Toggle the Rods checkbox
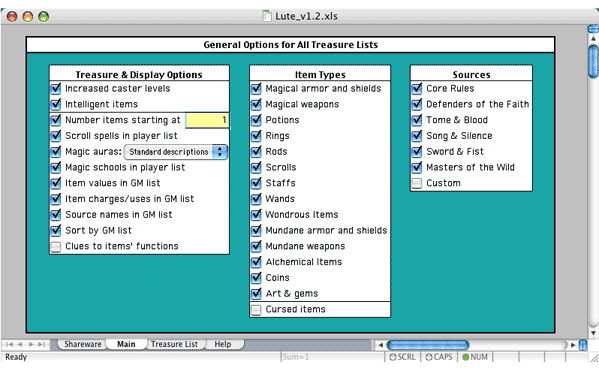This screenshot has width=599, height=368. pos(256,151)
